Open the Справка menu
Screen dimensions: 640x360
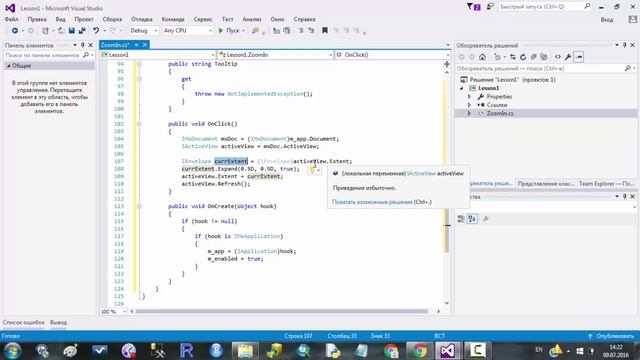point(304,19)
